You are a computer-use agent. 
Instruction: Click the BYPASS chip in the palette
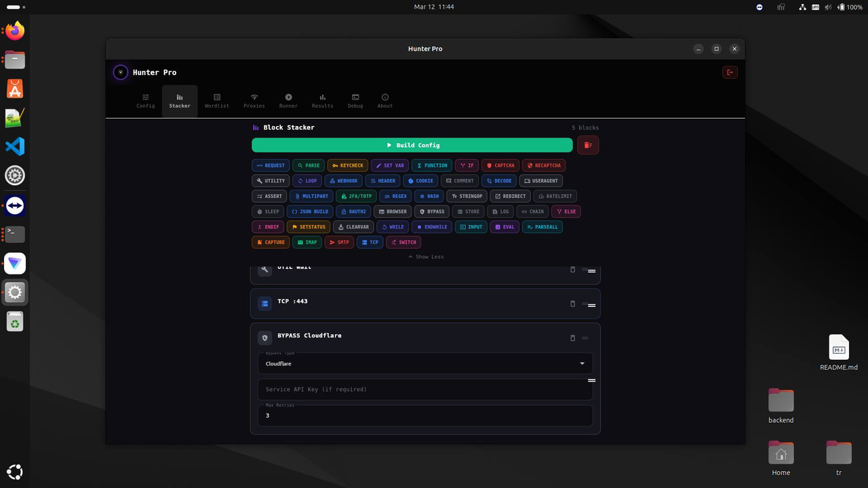(431, 211)
